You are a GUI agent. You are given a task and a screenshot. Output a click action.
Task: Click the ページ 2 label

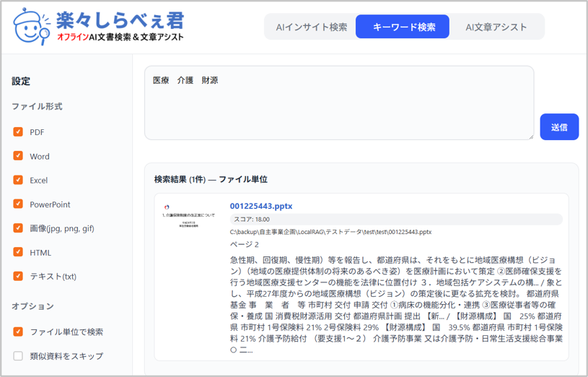(x=245, y=244)
